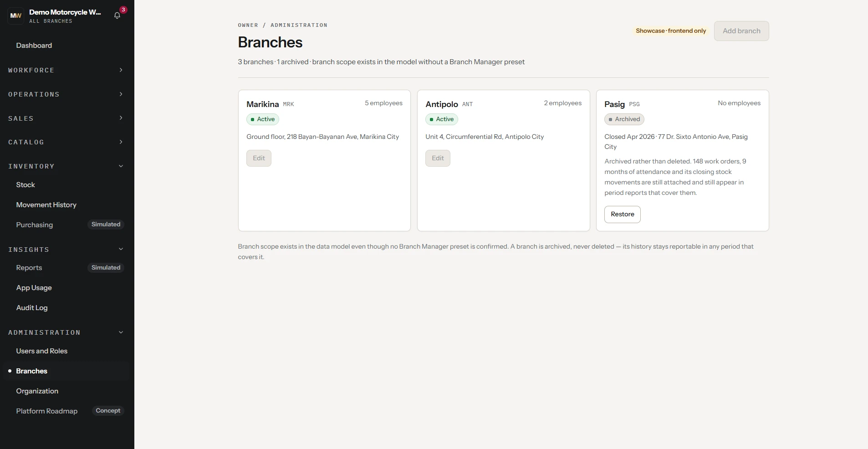This screenshot has height=449, width=868.
Task: Click the ANT branch code
Action: [x=467, y=104]
